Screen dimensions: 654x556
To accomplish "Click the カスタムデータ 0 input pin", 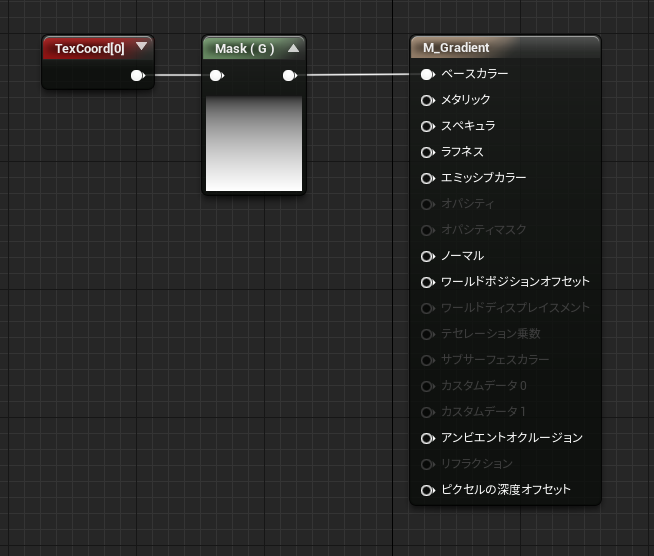I will 428,386.
